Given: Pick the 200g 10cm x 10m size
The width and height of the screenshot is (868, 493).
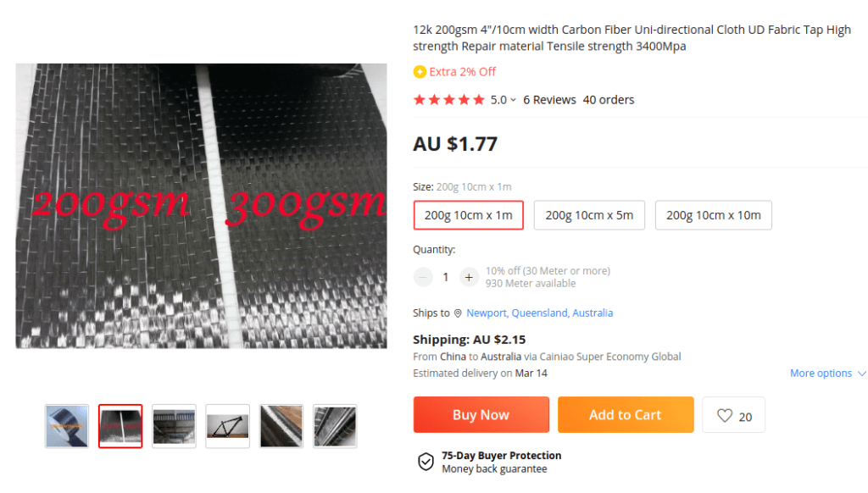Looking at the screenshot, I should coord(713,215).
